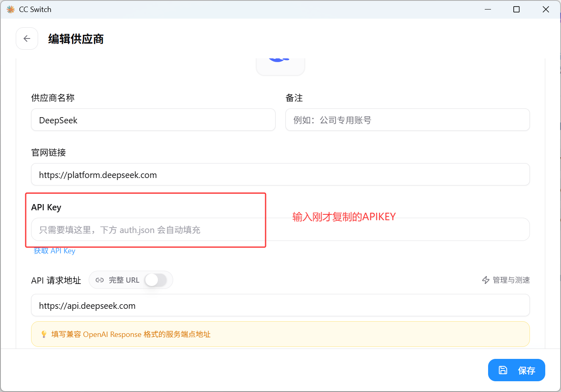
Task: Click the lightbulb hint icon
Action: [44, 334]
